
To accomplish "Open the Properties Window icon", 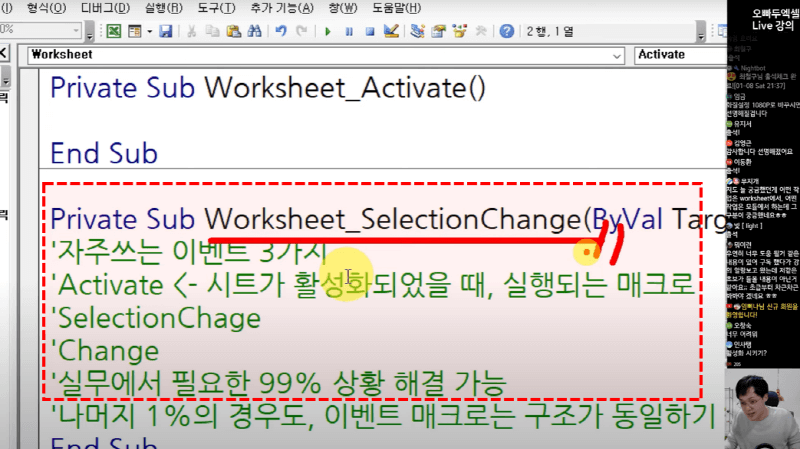I will 438,31.
